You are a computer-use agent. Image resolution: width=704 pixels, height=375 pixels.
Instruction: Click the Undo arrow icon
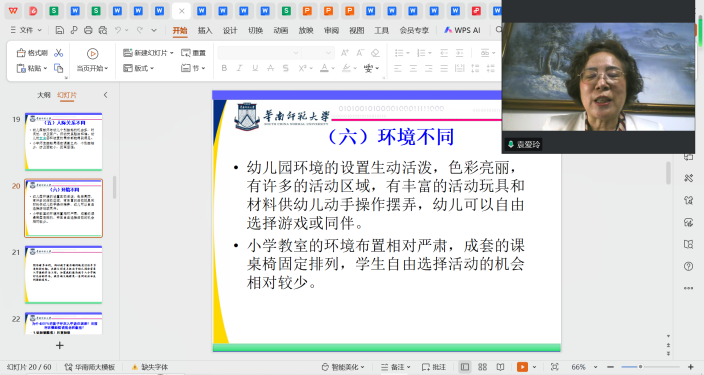118,30
